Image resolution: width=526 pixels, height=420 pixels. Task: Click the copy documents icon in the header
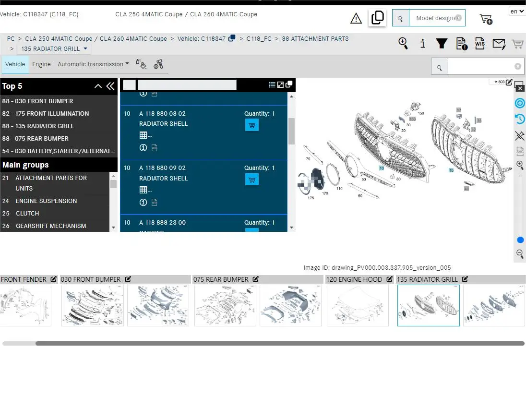tap(377, 17)
